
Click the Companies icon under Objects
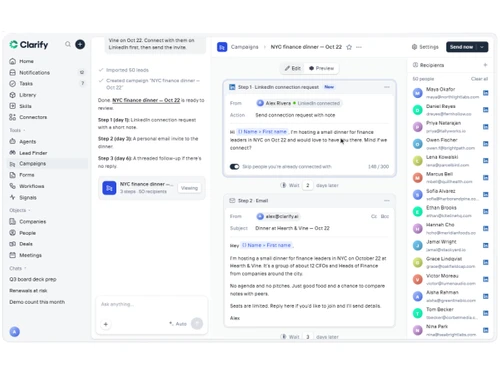pos(13,221)
